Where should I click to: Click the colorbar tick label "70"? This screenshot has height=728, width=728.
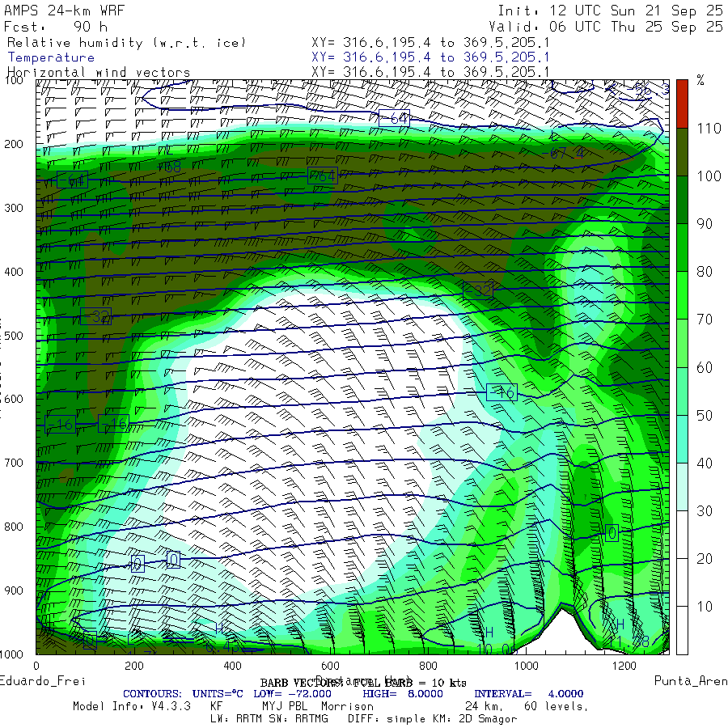click(705, 320)
